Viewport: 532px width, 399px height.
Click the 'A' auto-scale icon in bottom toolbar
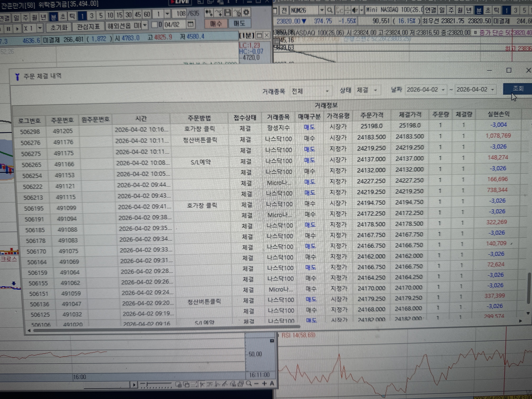pyautogui.click(x=272, y=383)
